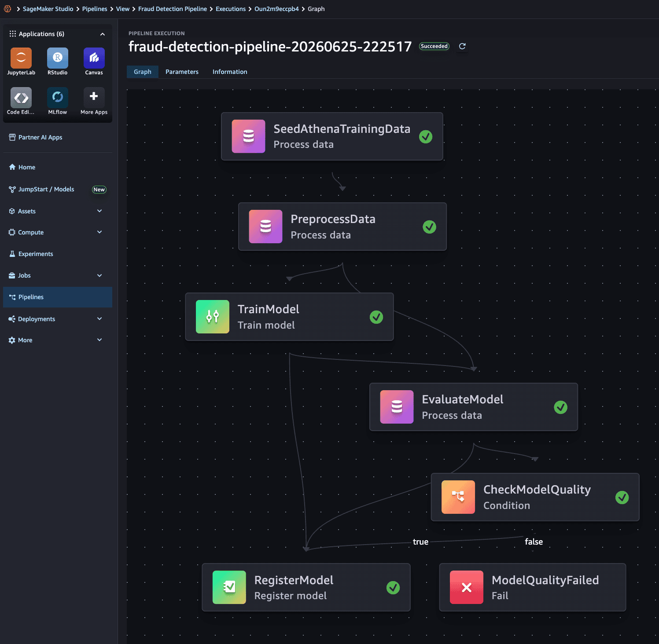Expand the Jobs menu chevron
The width and height of the screenshot is (659, 644).
(99, 275)
